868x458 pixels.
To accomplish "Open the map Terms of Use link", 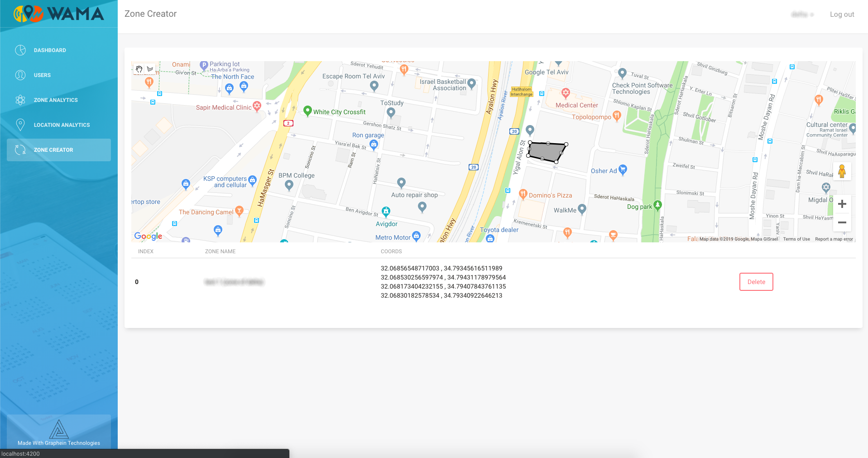I will pyautogui.click(x=796, y=239).
